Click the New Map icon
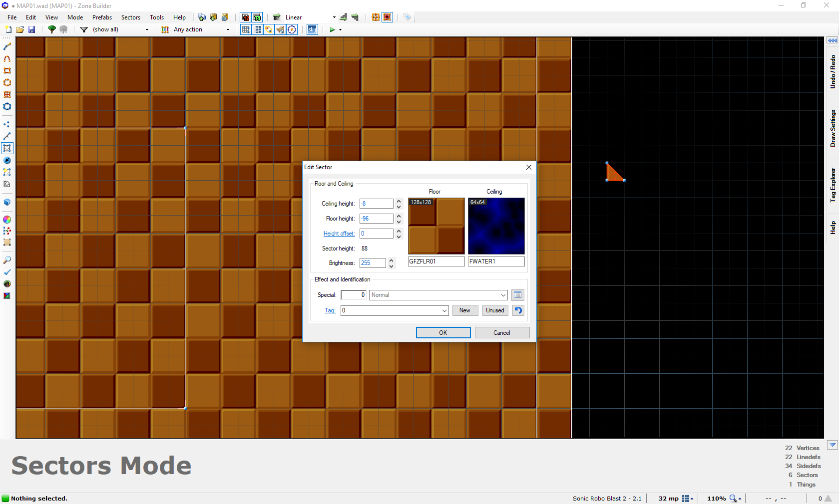This screenshot has height=504, width=839. click(8, 29)
